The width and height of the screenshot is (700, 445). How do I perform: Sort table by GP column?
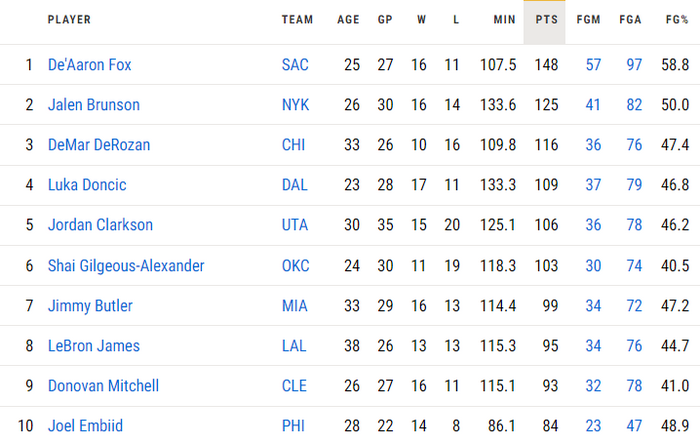(x=385, y=20)
